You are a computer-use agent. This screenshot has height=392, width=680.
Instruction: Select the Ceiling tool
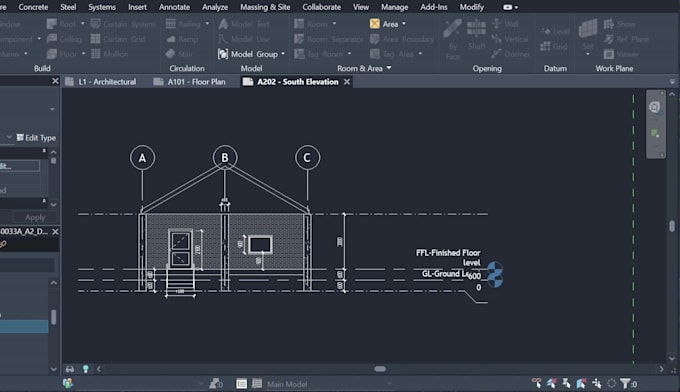[64, 39]
